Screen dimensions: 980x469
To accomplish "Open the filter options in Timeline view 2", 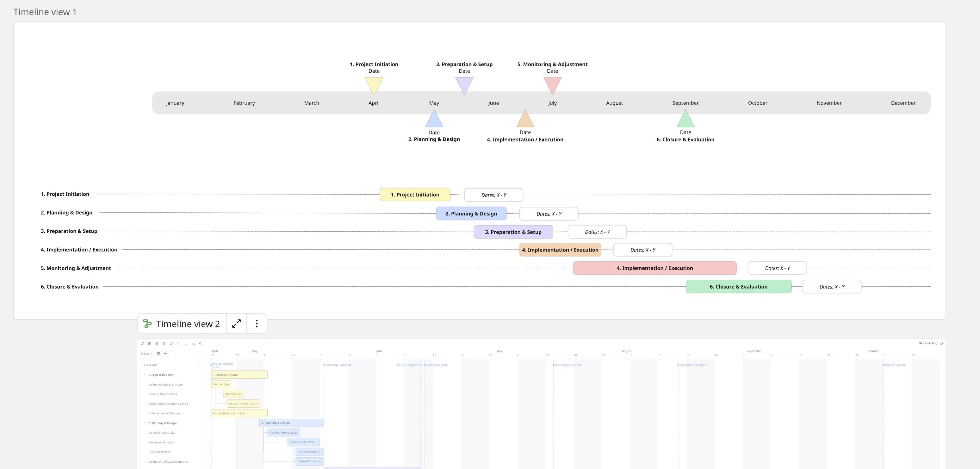I will coord(165,344).
